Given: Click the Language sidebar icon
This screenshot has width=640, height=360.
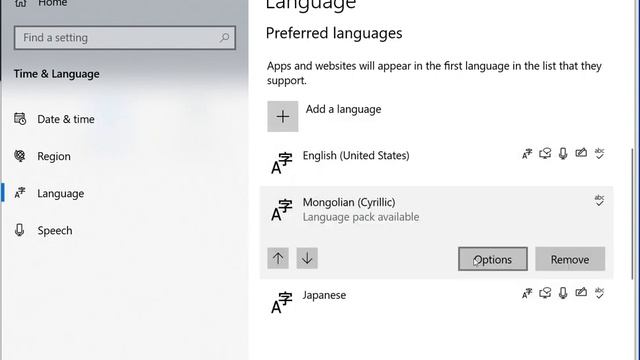Looking at the screenshot, I should pyautogui.click(x=20, y=193).
